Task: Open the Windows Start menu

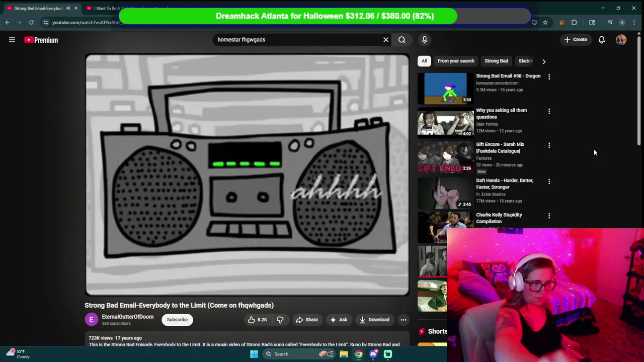Action: click(254, 354)
